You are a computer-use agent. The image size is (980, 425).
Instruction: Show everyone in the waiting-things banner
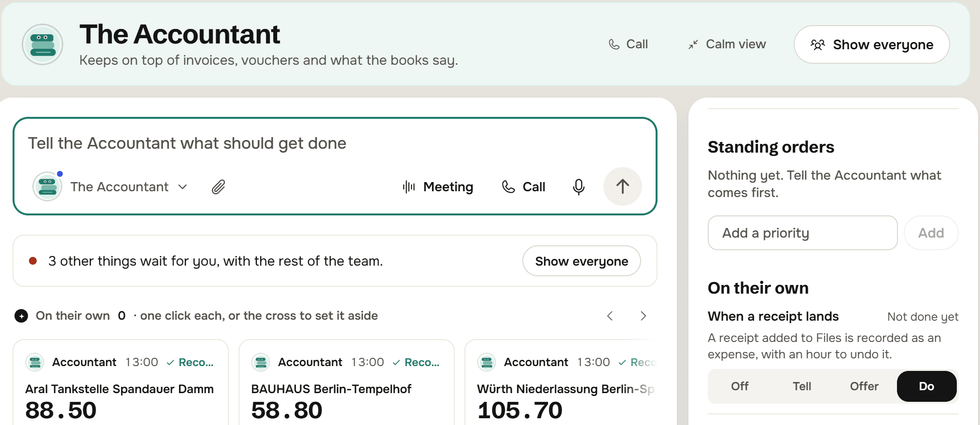click(x=582, y=261)
